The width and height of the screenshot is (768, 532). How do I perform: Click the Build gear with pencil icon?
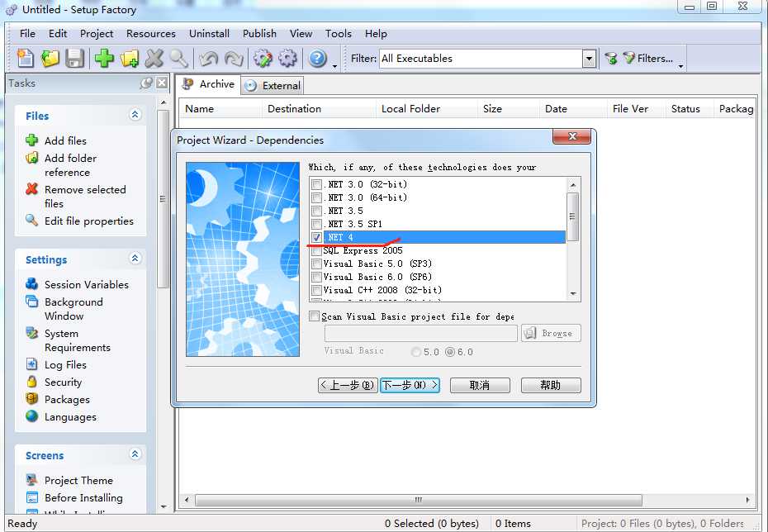coord(263,59)
